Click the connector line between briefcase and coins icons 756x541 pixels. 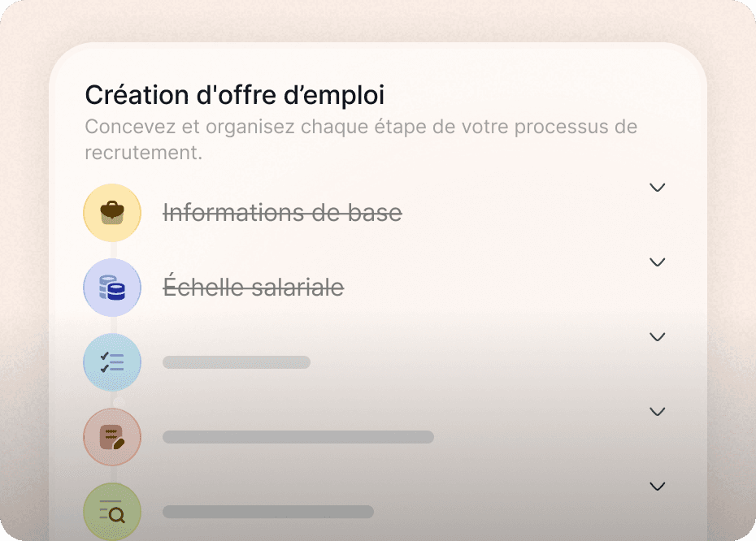click(114, 250)
